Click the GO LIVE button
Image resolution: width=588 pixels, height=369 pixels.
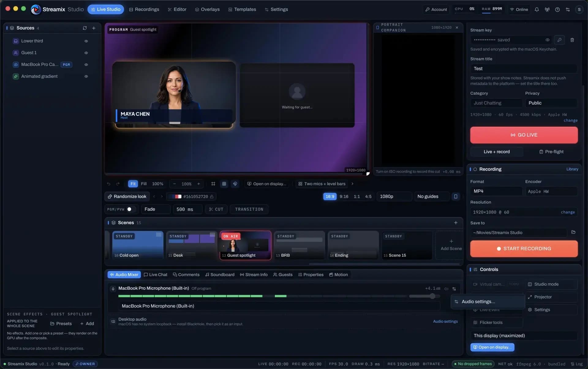pos(524,135)
